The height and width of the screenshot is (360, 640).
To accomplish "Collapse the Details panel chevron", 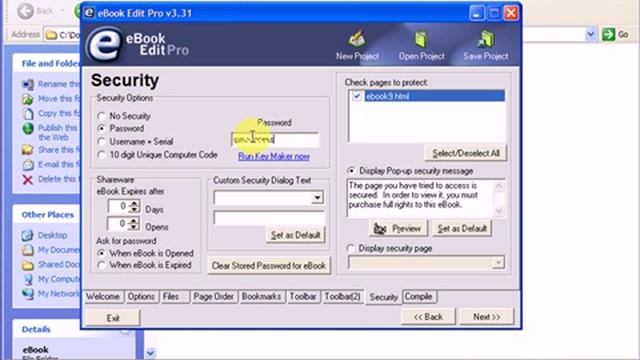I will click(125, 330).
